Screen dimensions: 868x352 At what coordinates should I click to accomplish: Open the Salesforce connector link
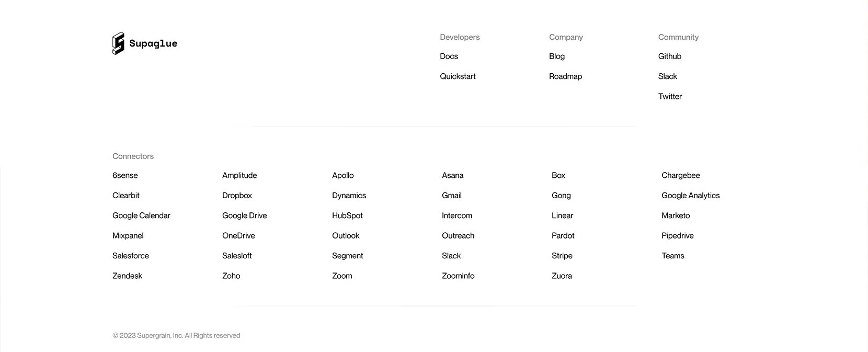tap(131, 256)
